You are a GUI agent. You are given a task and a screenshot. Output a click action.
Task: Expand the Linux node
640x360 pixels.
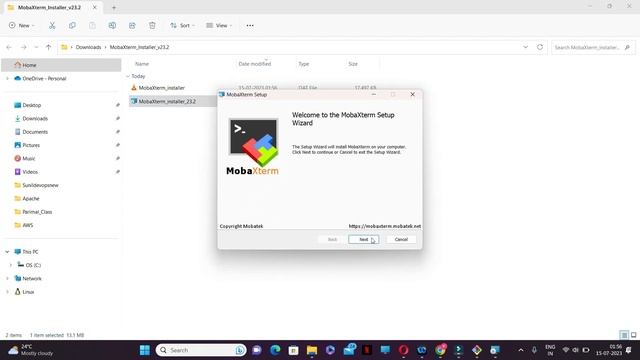7,292
